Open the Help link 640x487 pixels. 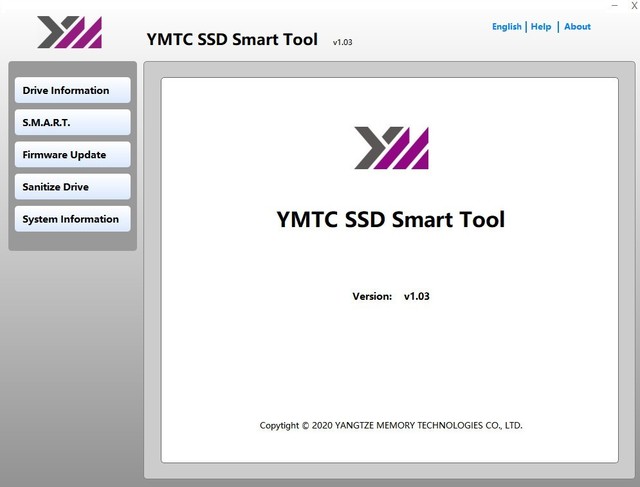541,27
